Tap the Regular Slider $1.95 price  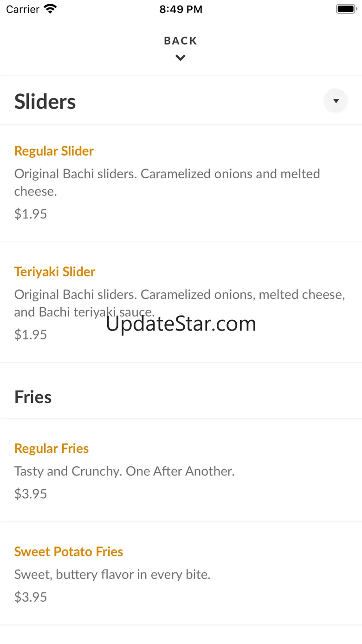pos(31,214)
